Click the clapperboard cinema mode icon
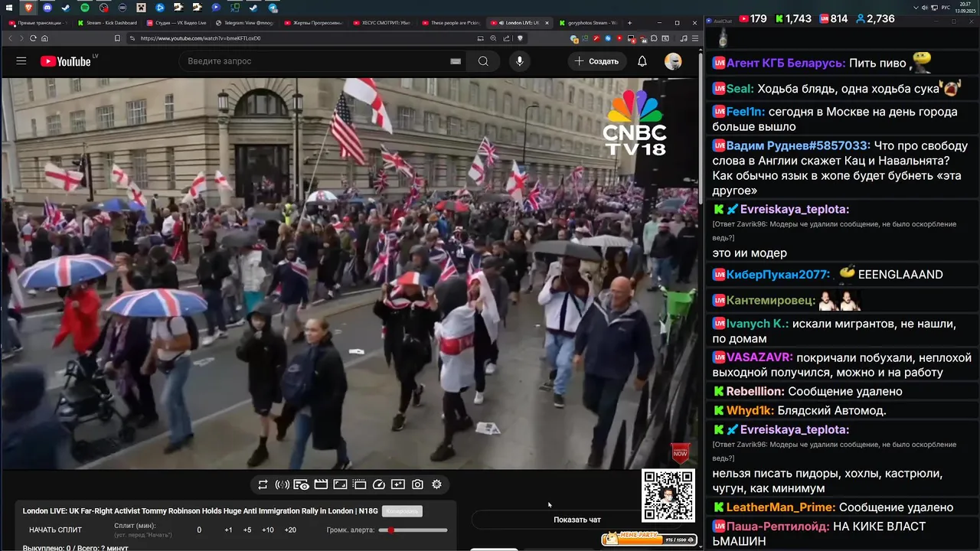 321,484
